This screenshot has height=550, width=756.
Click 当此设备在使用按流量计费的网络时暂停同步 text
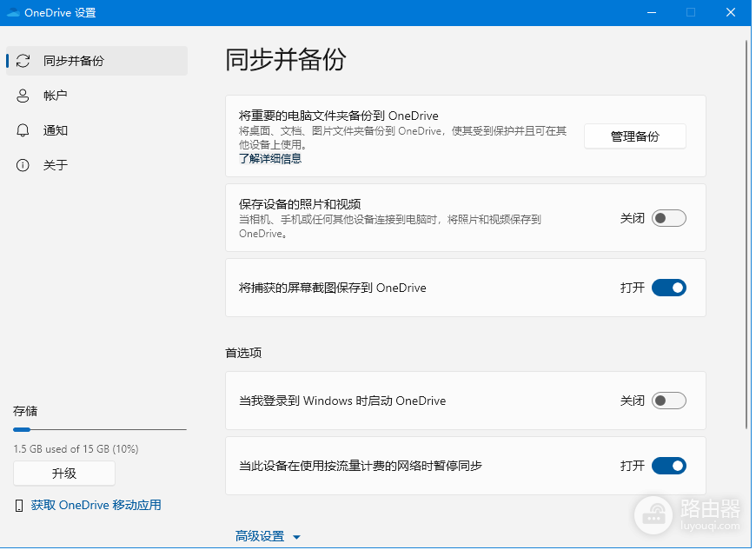(360, 466)
